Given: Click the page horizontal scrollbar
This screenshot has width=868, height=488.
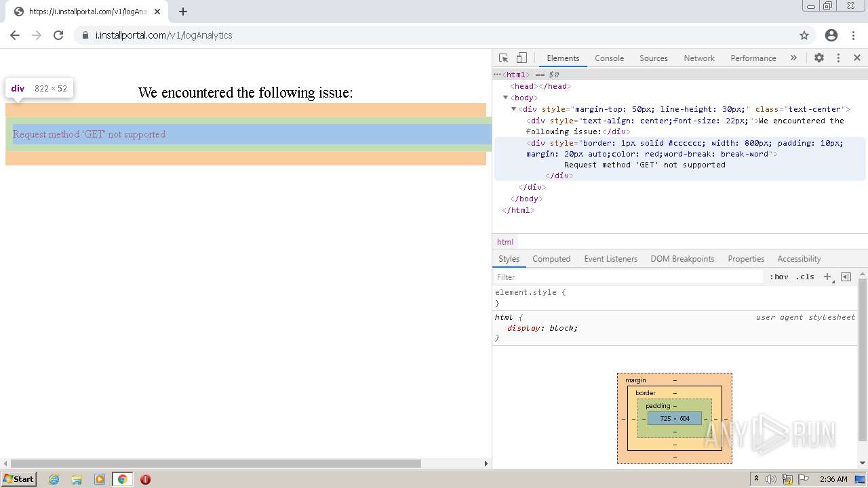Looking at the screenshot, I should pyautogui.click(x=216, y=464).
